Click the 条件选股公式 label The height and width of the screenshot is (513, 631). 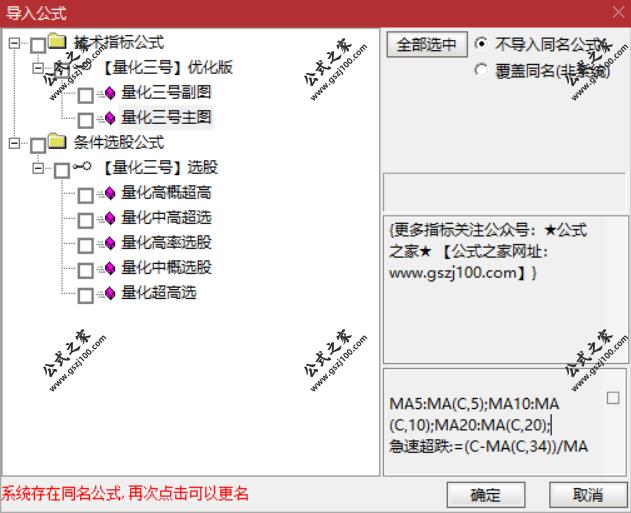coord(119,142)
